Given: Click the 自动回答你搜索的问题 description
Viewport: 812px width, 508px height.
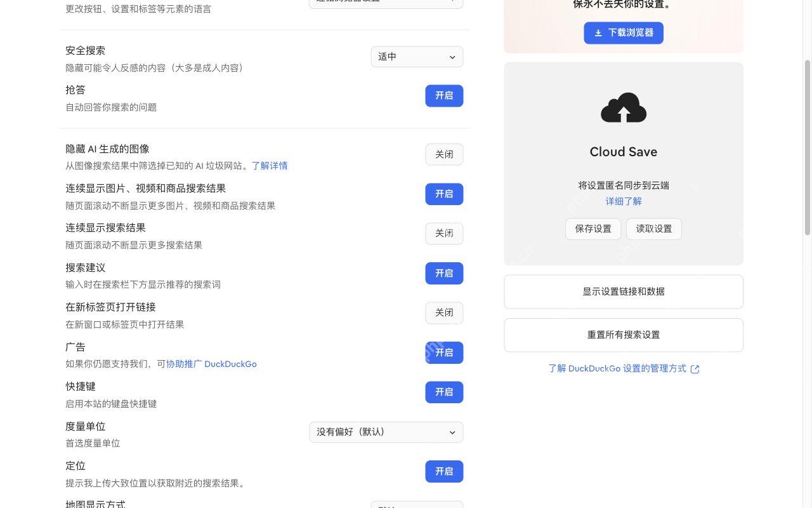Looking at the screenshot, I should [111, 107].
